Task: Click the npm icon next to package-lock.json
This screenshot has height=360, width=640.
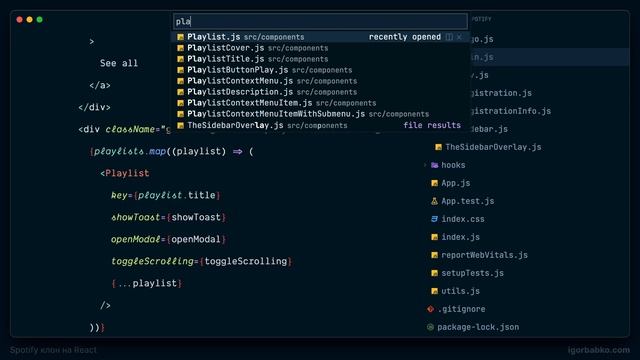Action: pos(430,327)
